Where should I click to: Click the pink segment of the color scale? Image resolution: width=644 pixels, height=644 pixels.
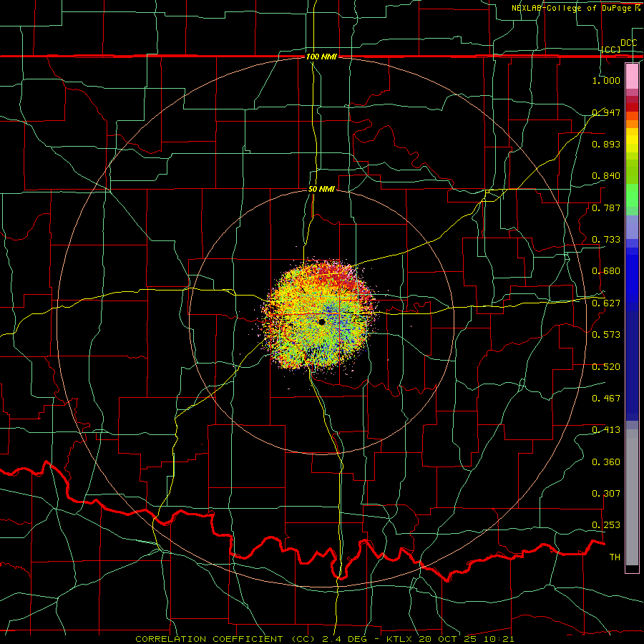(632, 76)
